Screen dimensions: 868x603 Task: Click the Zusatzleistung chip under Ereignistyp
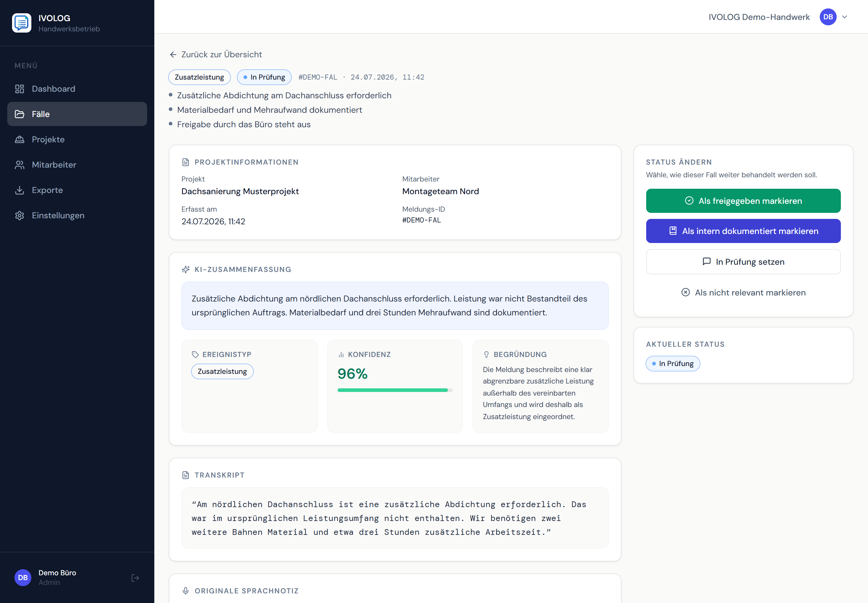[222, 371]
